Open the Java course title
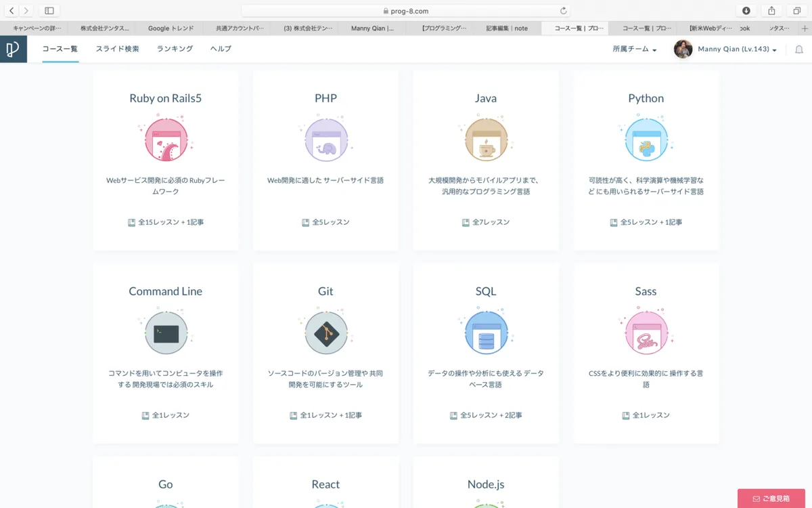This screenshot has width=812, height=508. [x=486, y=98]
